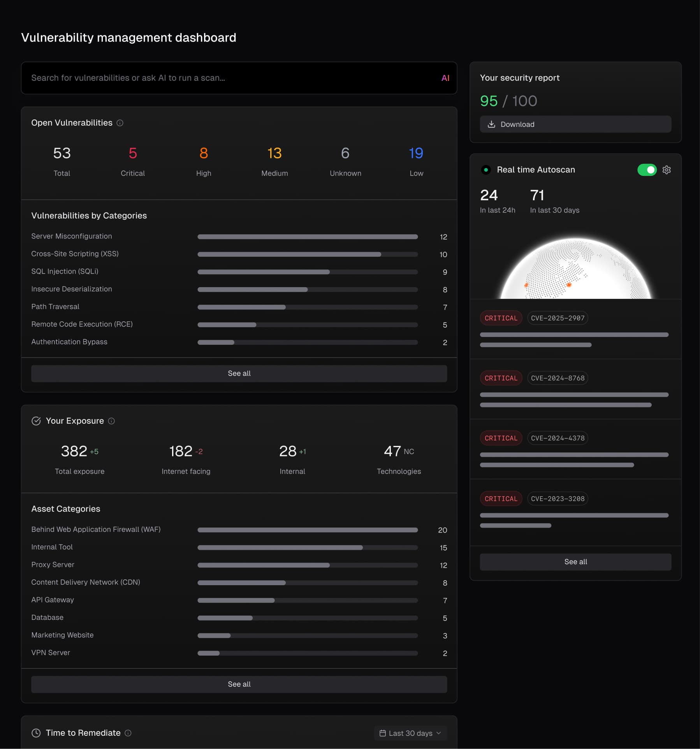Click info icon next to Your Exposure
The image size is (700, 749).
(111, 421)
